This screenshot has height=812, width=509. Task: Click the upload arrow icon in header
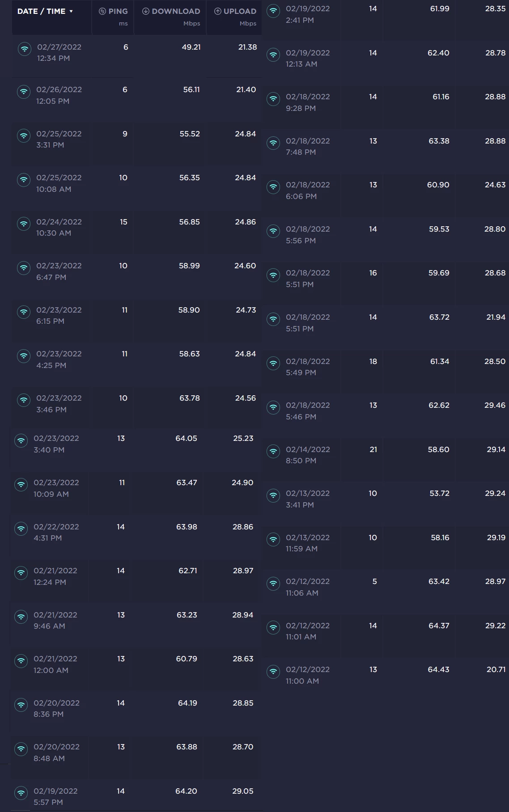(217, 11)
